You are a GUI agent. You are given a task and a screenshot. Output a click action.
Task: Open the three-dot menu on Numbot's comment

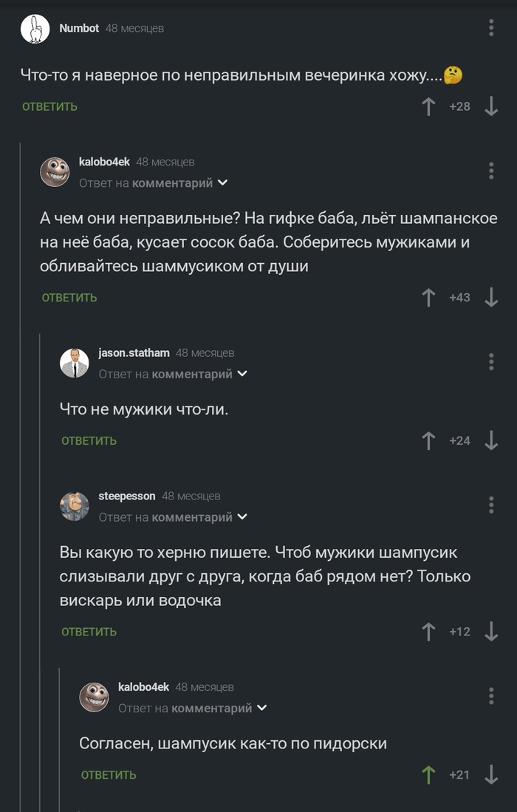[490, 26]
